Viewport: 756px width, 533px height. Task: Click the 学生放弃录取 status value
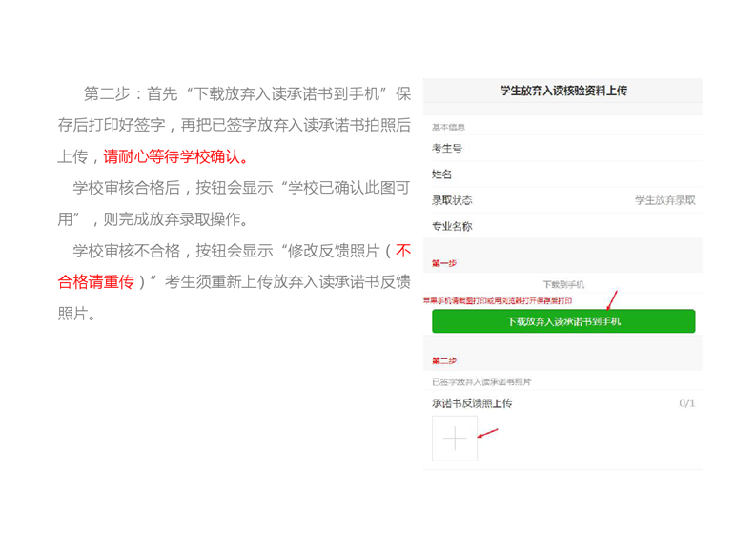pos(664,200)
